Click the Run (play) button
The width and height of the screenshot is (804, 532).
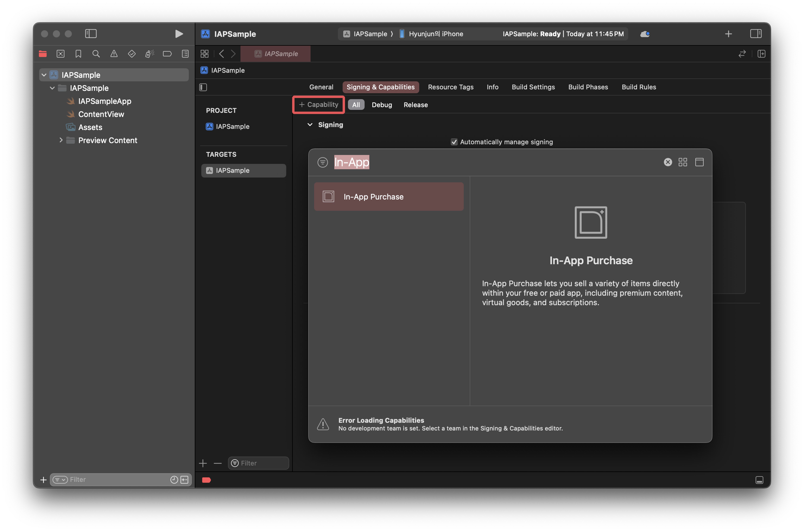point(179,34)
